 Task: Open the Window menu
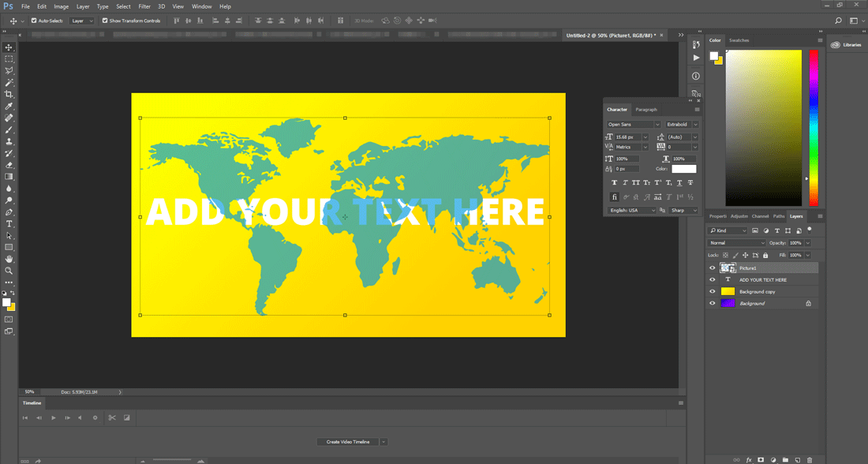(x=201, y=6)
